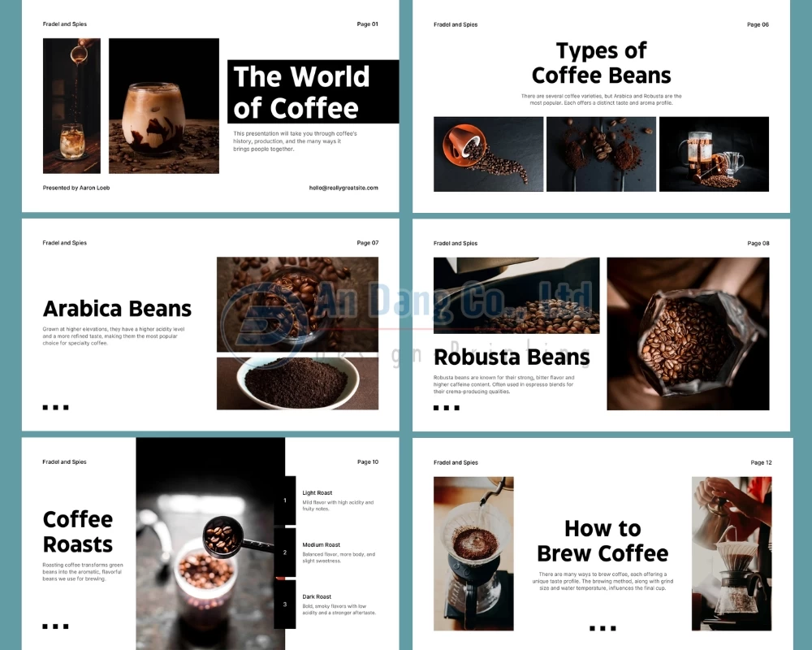The height and width of the screenshot is (650, 812).
Task: Select the coffee grounds on spoons photo
Action: (601, 154)
